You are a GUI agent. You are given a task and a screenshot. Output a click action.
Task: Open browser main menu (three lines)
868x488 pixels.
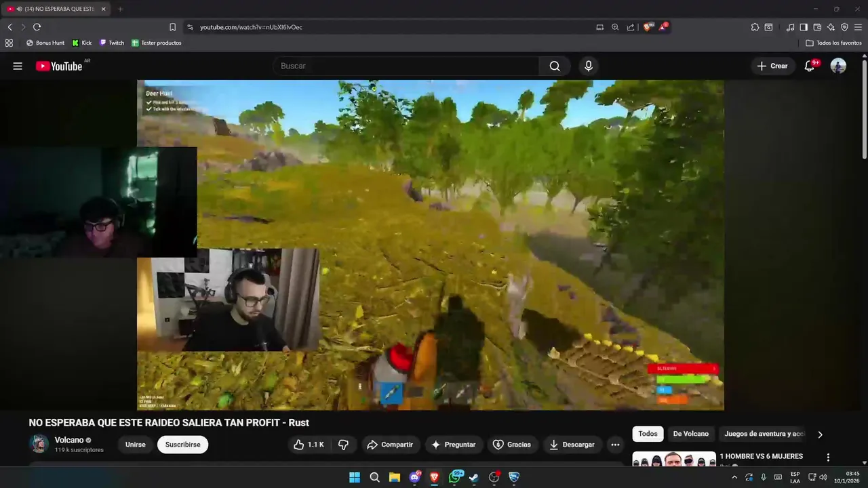[859, 27]
